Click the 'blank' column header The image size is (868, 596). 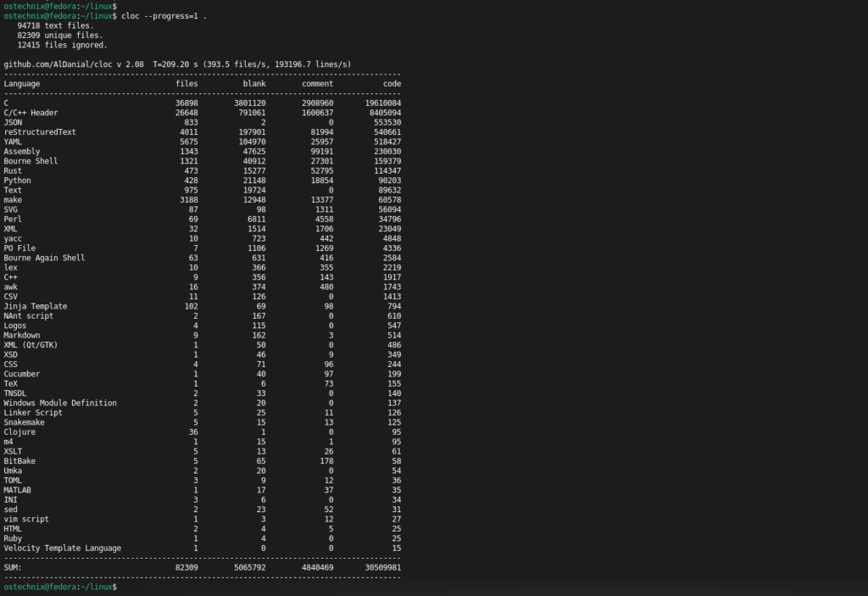[254, 84]
